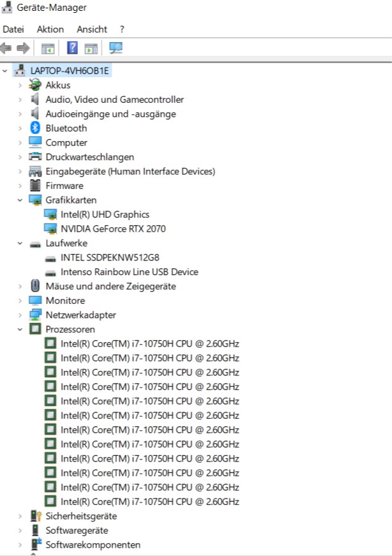Open the Help toolbar icon
Image resolution: width=392 pixels, height=556 pixels.
[72, 47]
